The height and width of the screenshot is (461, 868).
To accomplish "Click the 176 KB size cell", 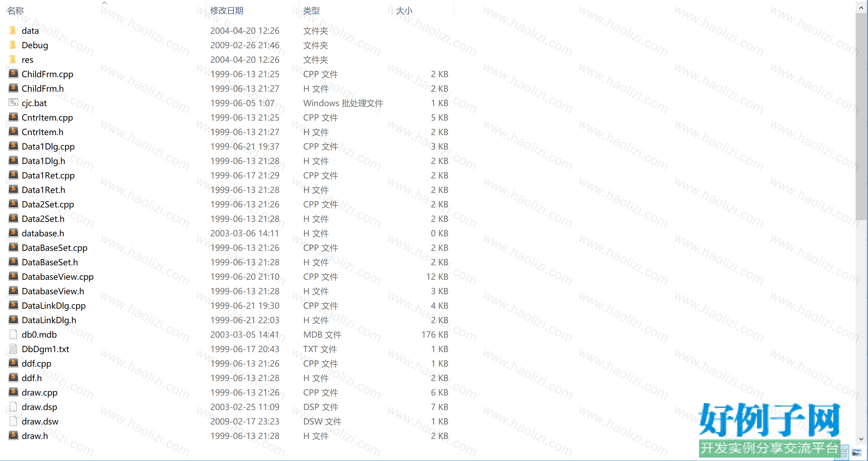I will 435,335.
